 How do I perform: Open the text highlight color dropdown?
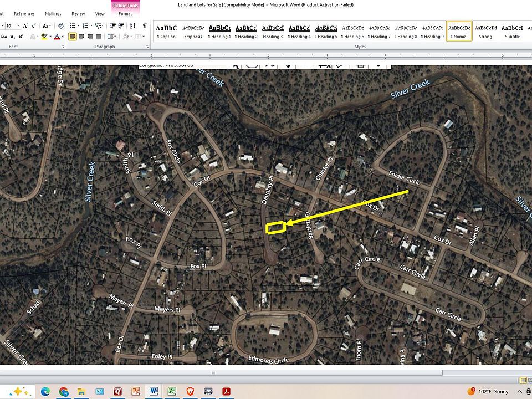pyautogui.click(x=50, y=37)
